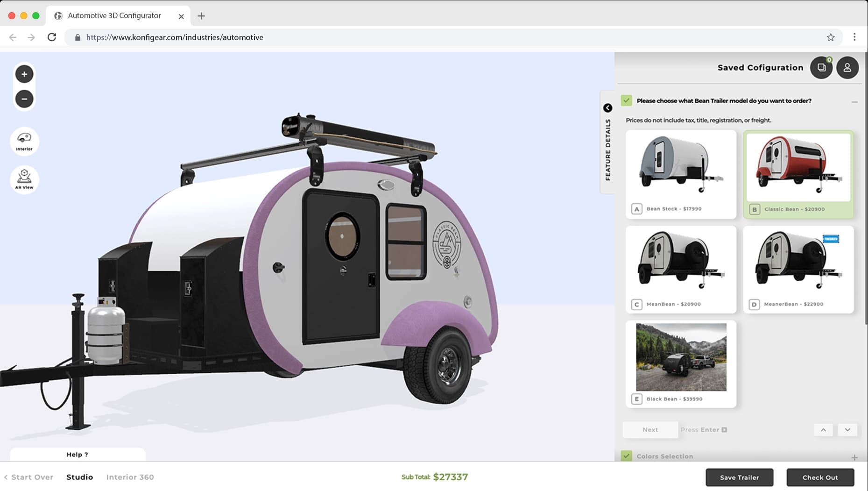Choose MeanBean model option C
This screenshot has height=491, width=868.
coord(681,269)
